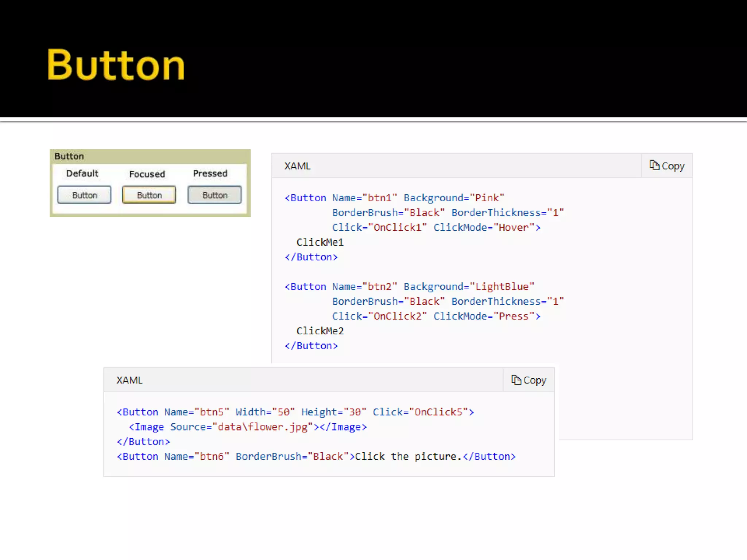The height and width of the screenshot is (560, 747).
Task: Click the Copy text in upper code header
Action: tap(673, 166)
